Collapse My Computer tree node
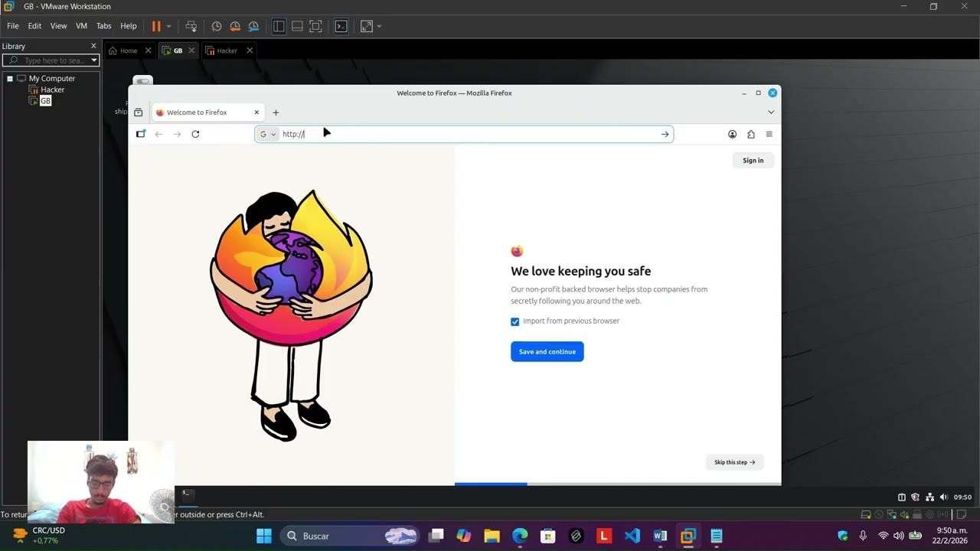 tap(10, 79)
